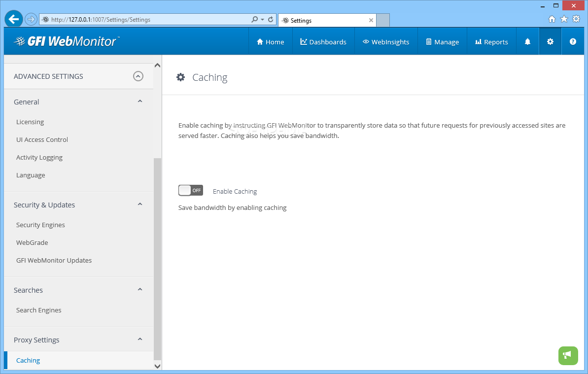Image resolution: width=588 pixels, height=374 pixels.
Task: Click the search magnifier in address bar
Action: [255, 19]
